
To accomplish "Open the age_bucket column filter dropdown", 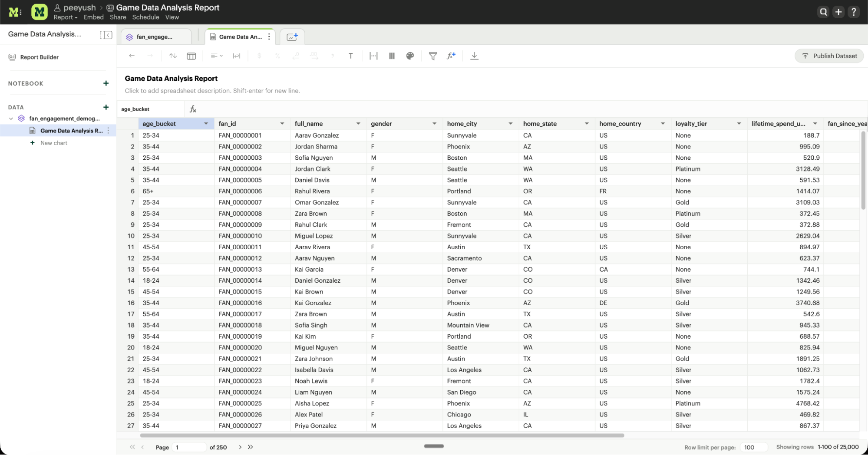I will [205, 123].
